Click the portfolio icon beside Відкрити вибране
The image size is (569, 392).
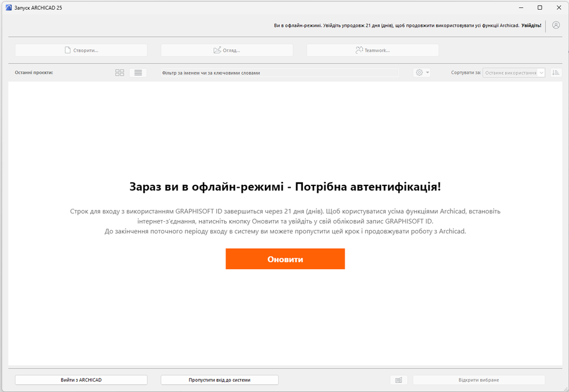pyautogui.click(x=399, y=379)
